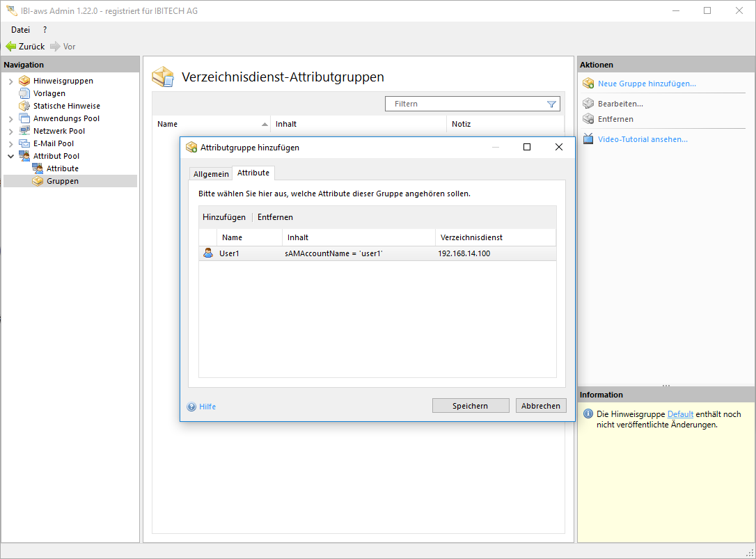Switch to the Allgemein tab
The width and height of the screenshot is (756, 559).
(x=211, y=173)
